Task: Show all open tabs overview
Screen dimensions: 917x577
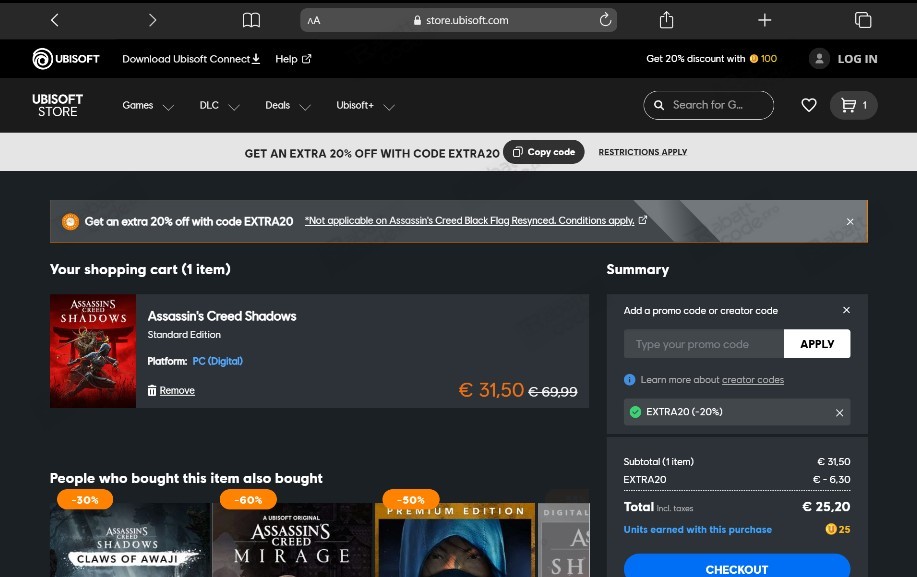Action: (x=863, y=20)
